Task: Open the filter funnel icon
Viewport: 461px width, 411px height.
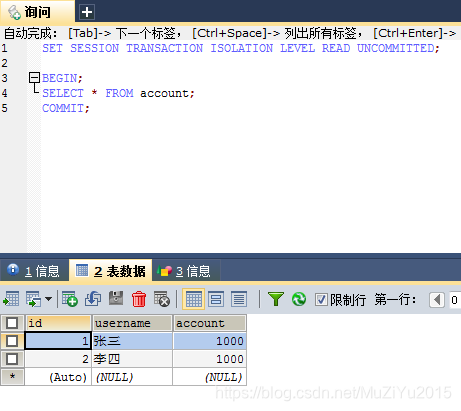Action: [276, 299]
